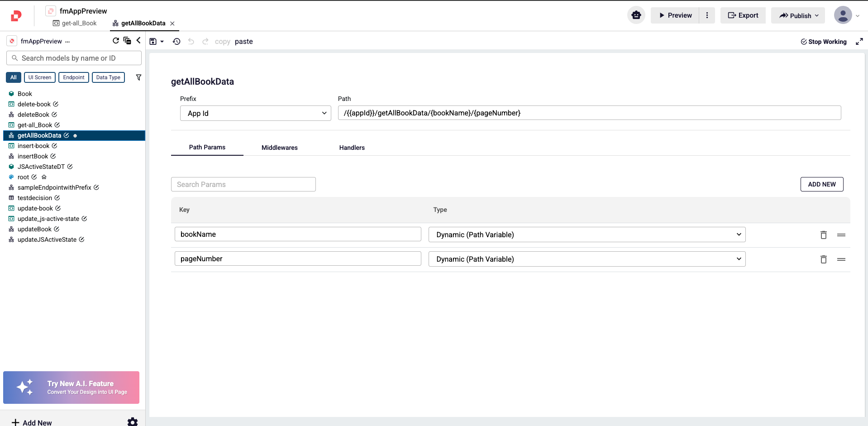Open settings gear at sidebar bottom

(x=133, y=422)
